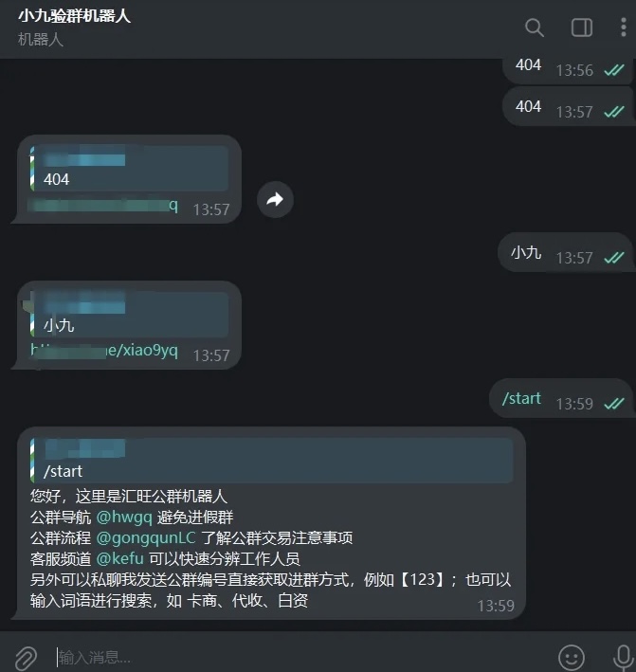The image size is (636, 672).
Task: Click the sent /start command message
Action: click(521, 399)
